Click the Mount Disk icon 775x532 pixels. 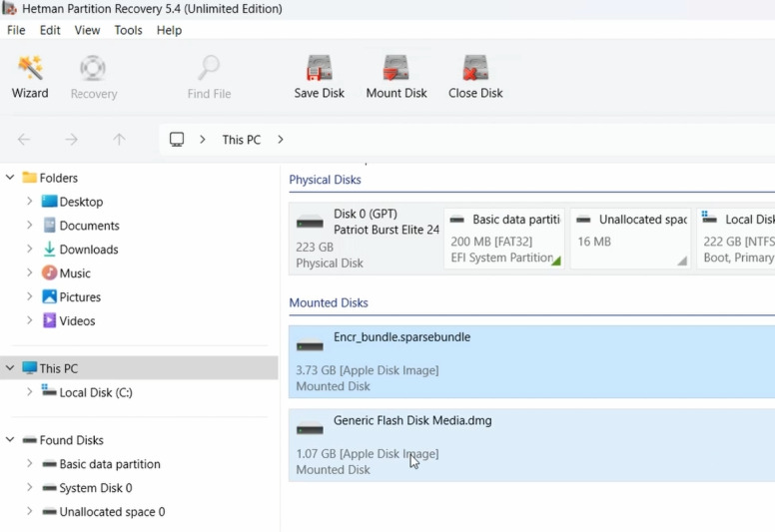pyautogui.click(x=395, y=68)
